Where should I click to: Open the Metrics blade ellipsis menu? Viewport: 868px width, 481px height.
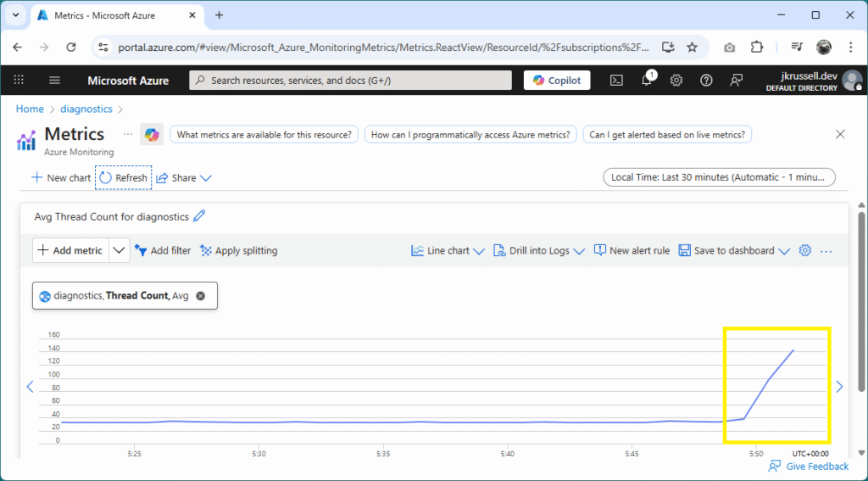click(128, 134)
